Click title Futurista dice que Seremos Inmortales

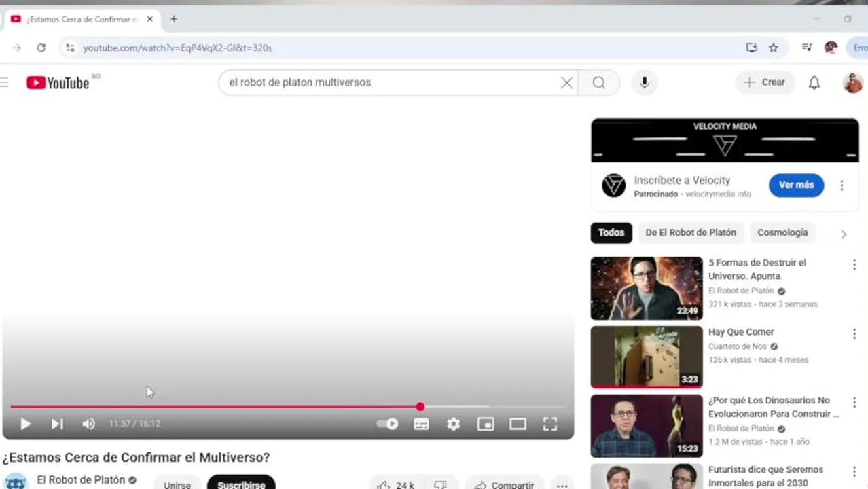point(765,476)
